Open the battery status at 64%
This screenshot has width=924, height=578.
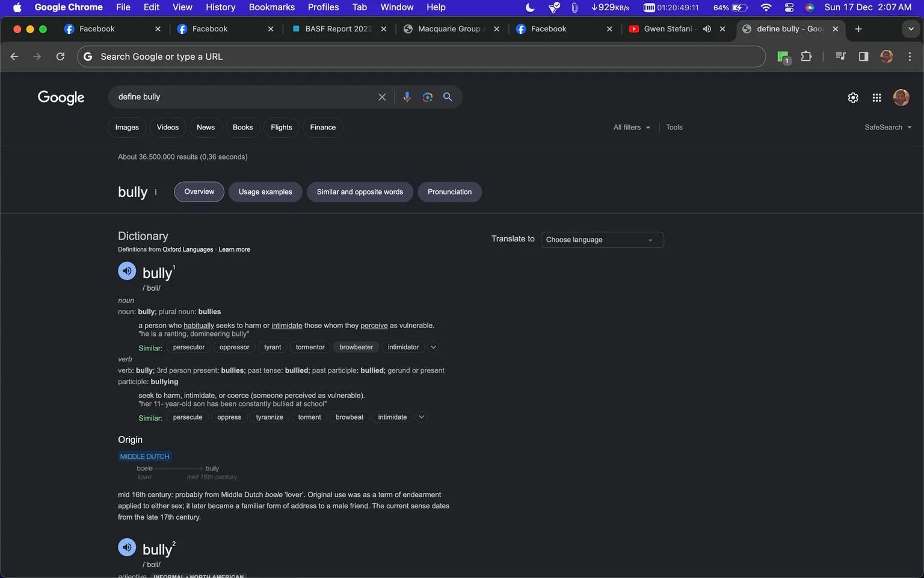730,7
